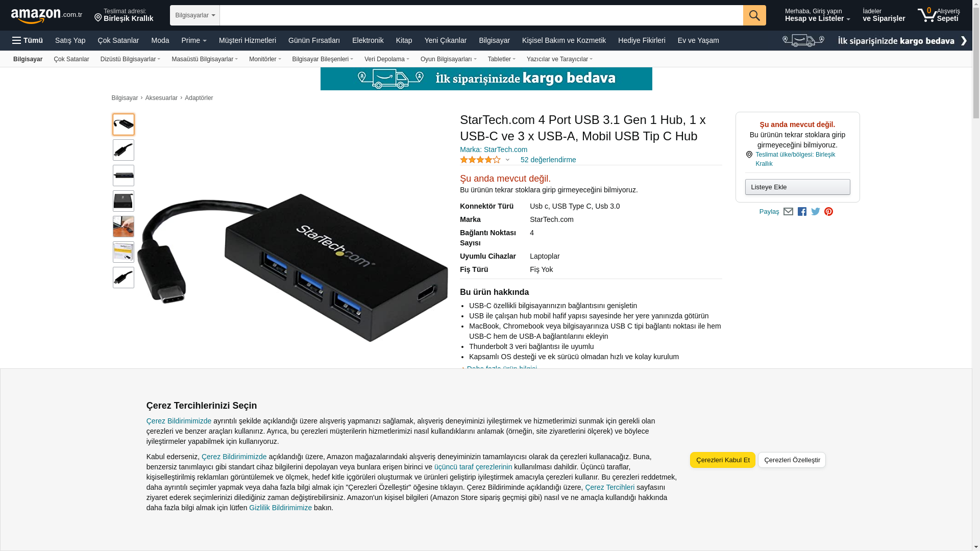Share product on Pinterest icon
Viewport: 980px width, 551px height.
click(828, 212)
